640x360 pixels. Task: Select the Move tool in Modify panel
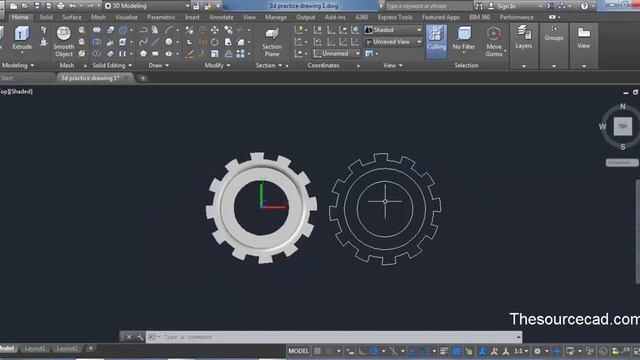(214, 30)
